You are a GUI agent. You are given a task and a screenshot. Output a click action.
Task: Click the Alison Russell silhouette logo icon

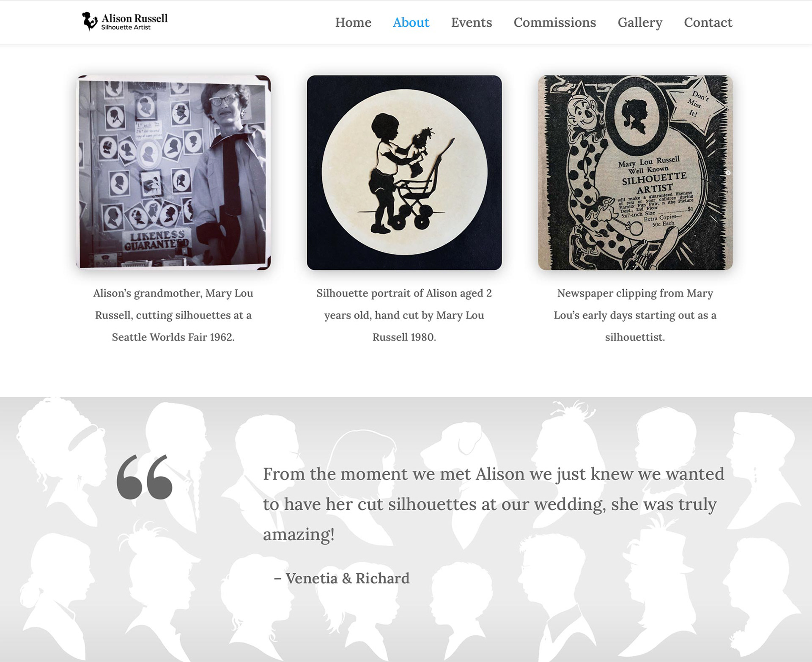(90, 21)
